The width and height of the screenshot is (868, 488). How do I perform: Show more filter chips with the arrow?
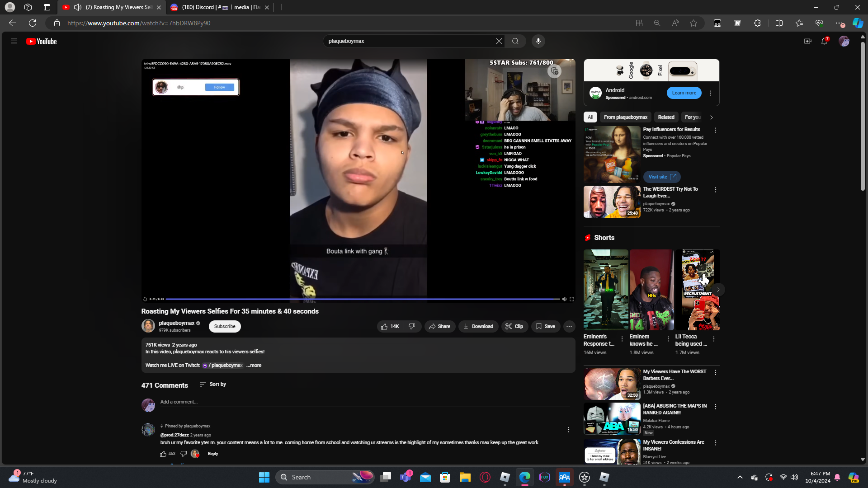coord(712,117)
